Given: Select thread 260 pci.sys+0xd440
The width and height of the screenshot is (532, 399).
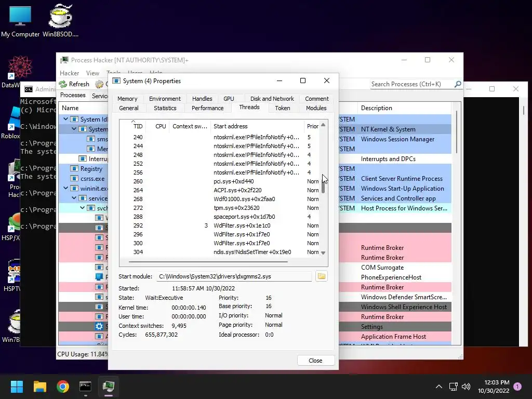Looking at the screenshot, I should tap(220, 181).
